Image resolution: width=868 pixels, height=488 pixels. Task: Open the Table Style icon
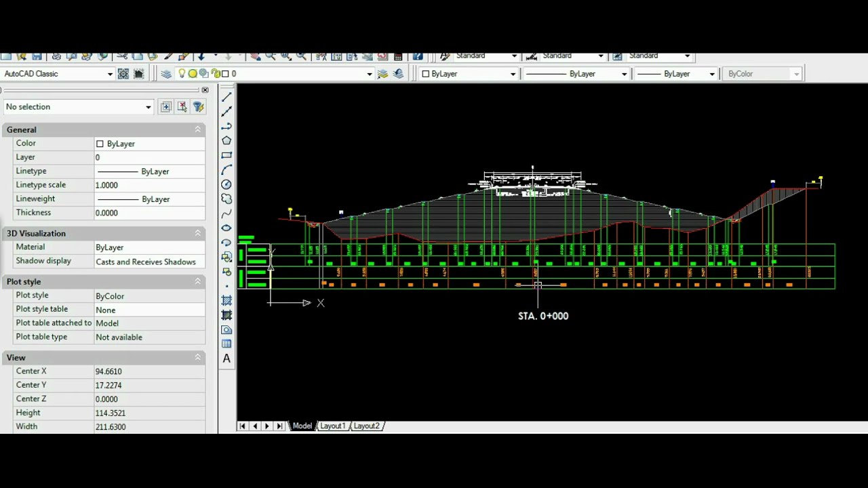point(618,56)
